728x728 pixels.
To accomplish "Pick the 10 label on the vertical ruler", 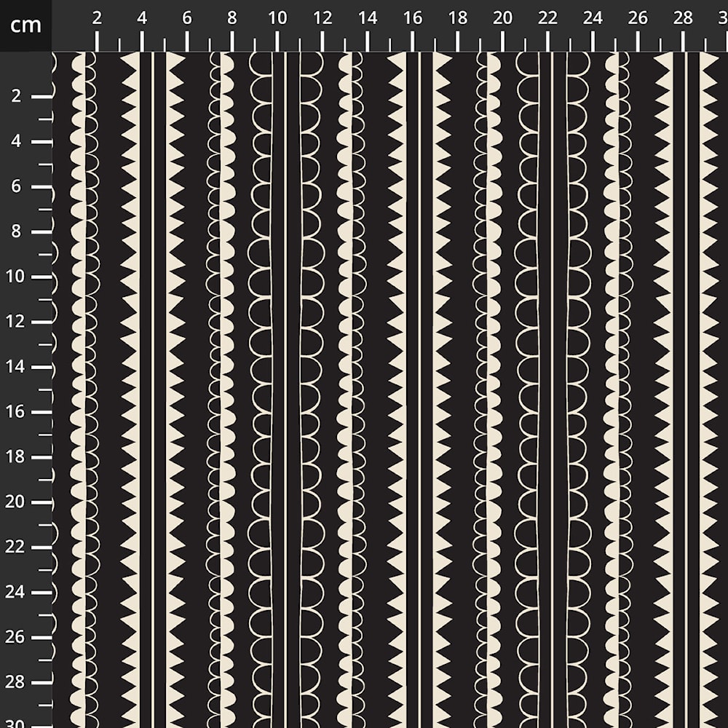I will pos(15,276).
